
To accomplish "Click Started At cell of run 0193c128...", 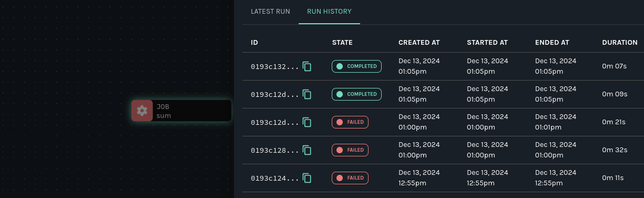I will coord(487,150).
